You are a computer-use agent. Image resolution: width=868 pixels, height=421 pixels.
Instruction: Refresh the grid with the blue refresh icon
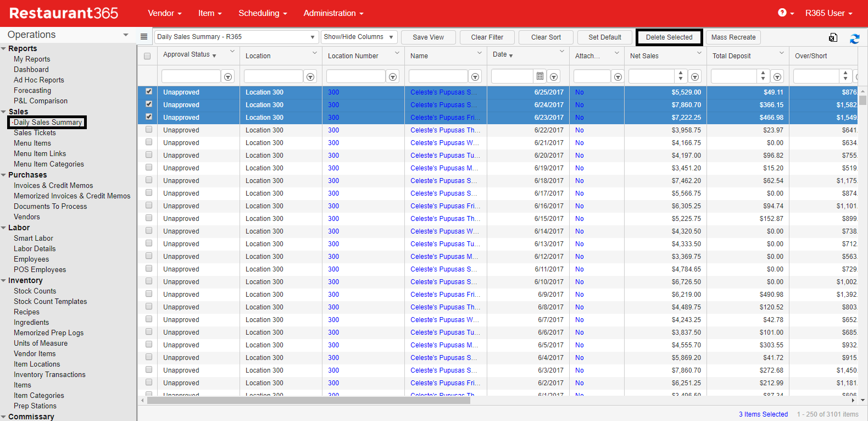855,38
